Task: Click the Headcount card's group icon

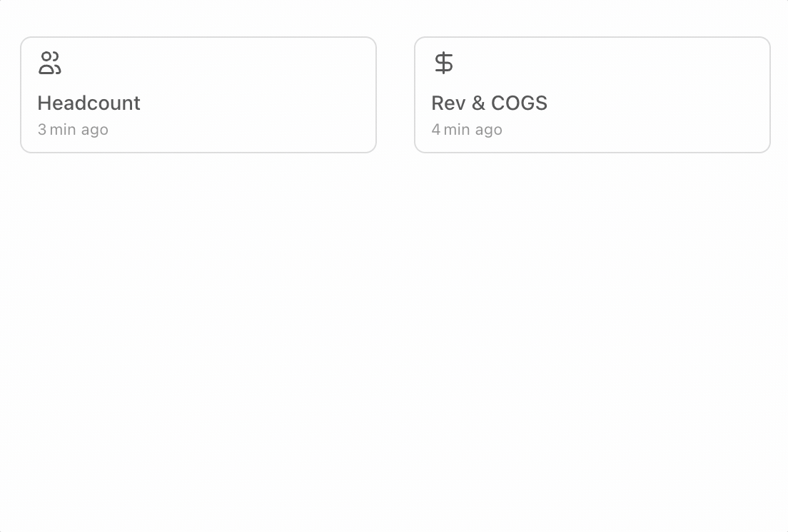Action: point(50,63)
